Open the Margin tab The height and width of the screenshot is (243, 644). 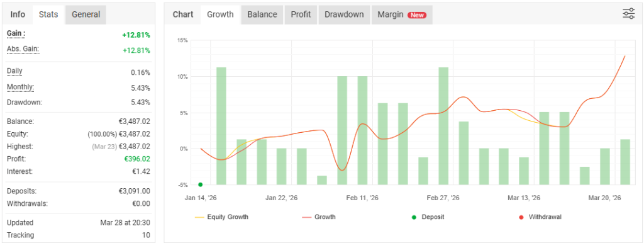pos(402,14)
